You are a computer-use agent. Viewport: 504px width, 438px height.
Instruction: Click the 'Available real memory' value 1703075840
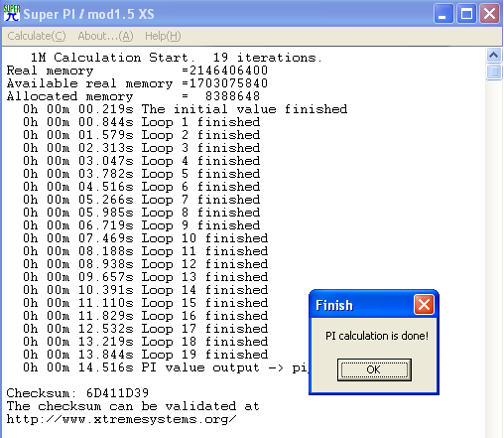click(x=228, y=83)
